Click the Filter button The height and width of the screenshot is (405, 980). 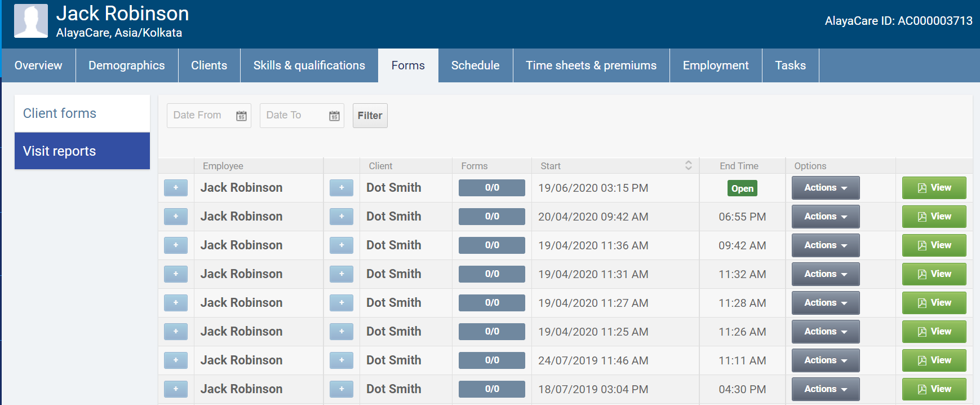(x=370, y=116)
